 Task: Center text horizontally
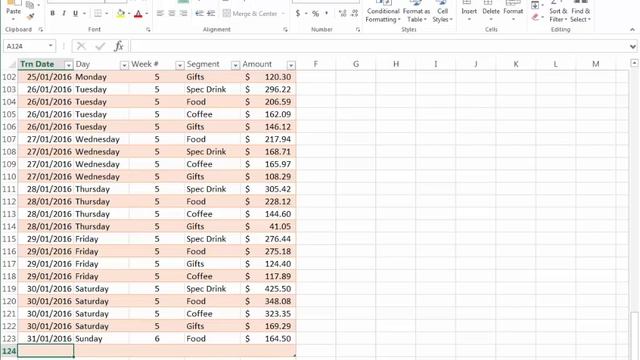pos(172,13)
